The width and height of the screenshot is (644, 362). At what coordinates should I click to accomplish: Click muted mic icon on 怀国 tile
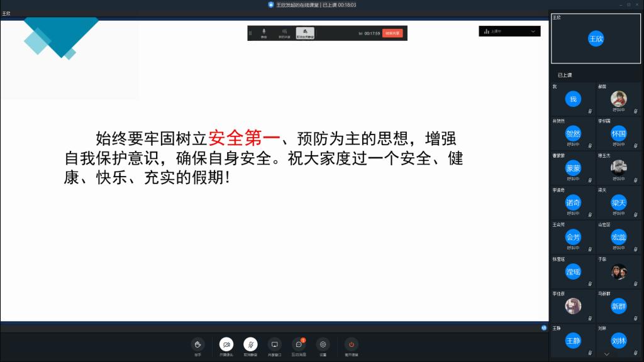[635, 146]
